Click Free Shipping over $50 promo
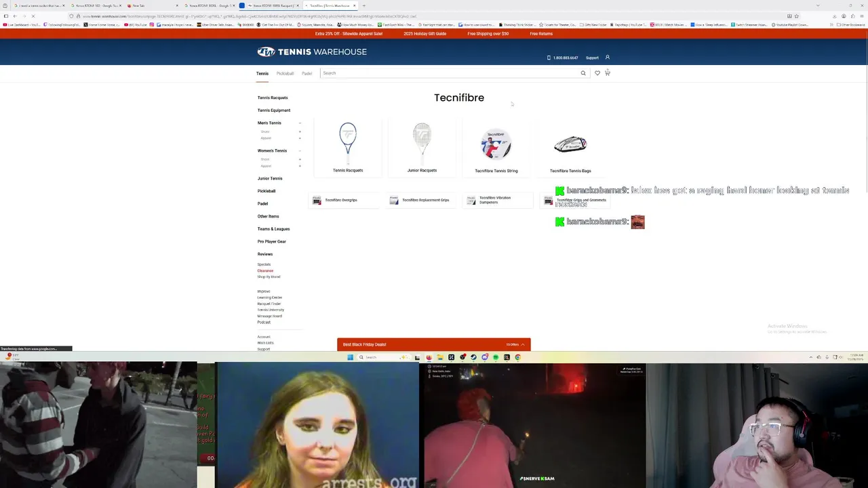Image resolution: width=868 pixels, height=488 pixels. [488, 33]
